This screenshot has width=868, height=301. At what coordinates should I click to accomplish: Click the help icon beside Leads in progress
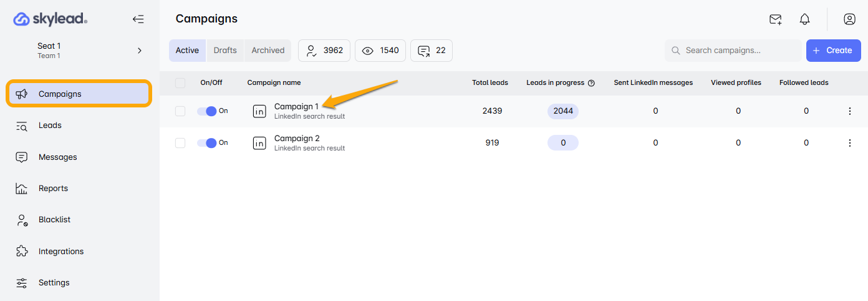tap(591, 83)
